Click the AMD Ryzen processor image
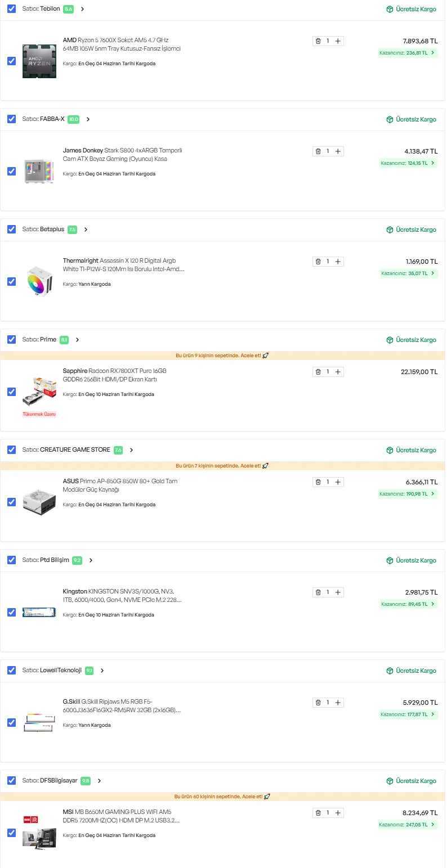This screenshot has height=868, width=447. [x=39, y=61]
